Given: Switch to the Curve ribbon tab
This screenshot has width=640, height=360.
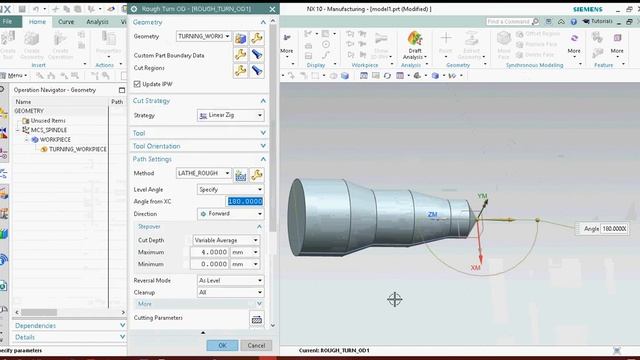Looking at the screenshot, I should coord(66,22).
